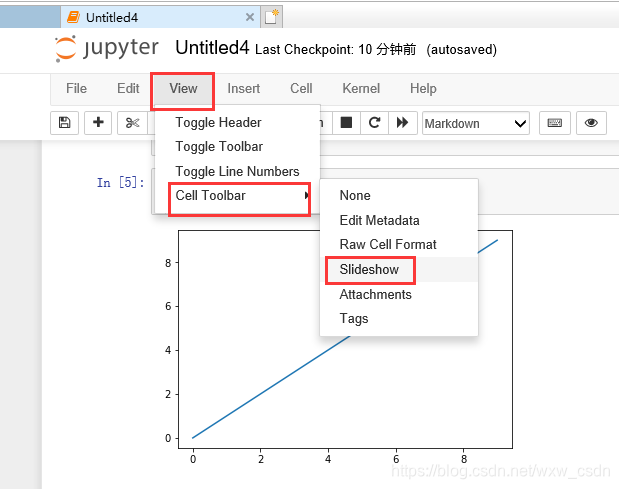Restart the kernel with the circular arrow icon
The height and width of the screenshot is (489, 619).
tap(374, 123)
